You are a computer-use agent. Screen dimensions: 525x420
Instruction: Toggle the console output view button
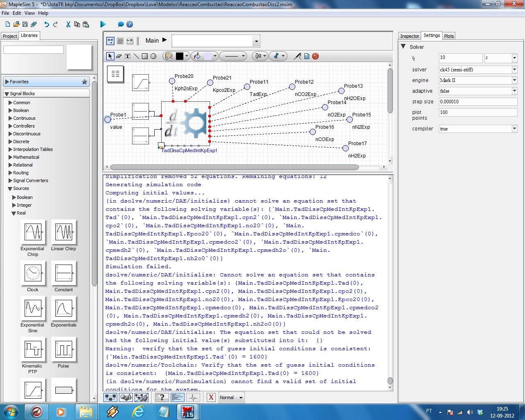[x=177, y=397]
